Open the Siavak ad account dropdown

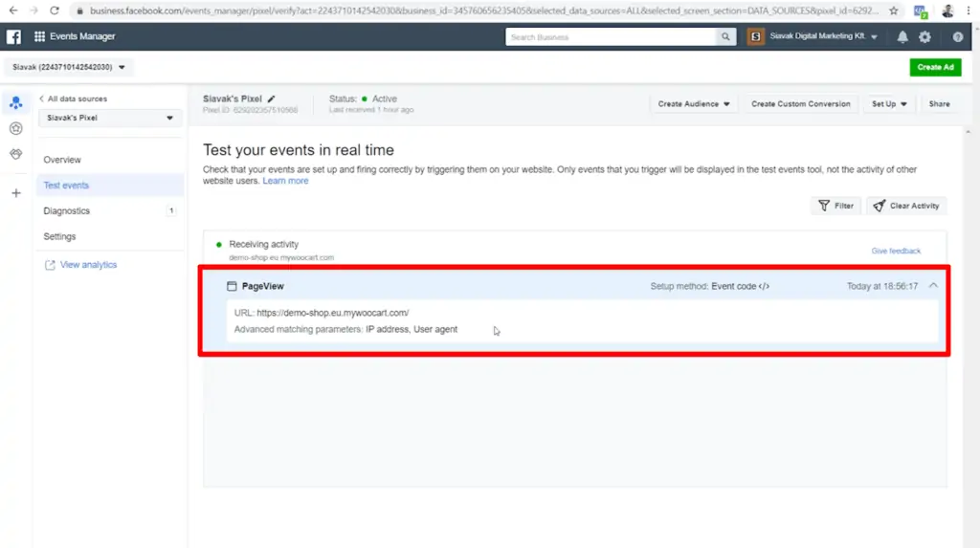point(69,67)
